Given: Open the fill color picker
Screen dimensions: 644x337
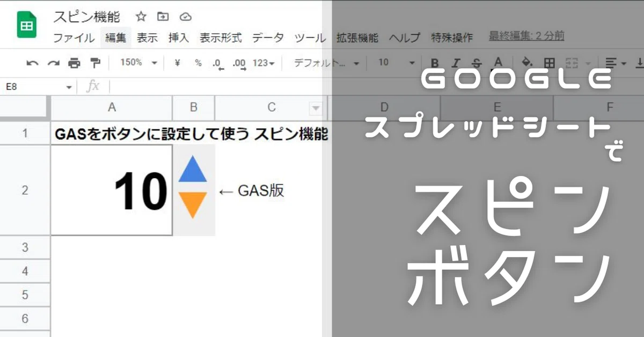Looking at the screenshot, I should [527, 63].
